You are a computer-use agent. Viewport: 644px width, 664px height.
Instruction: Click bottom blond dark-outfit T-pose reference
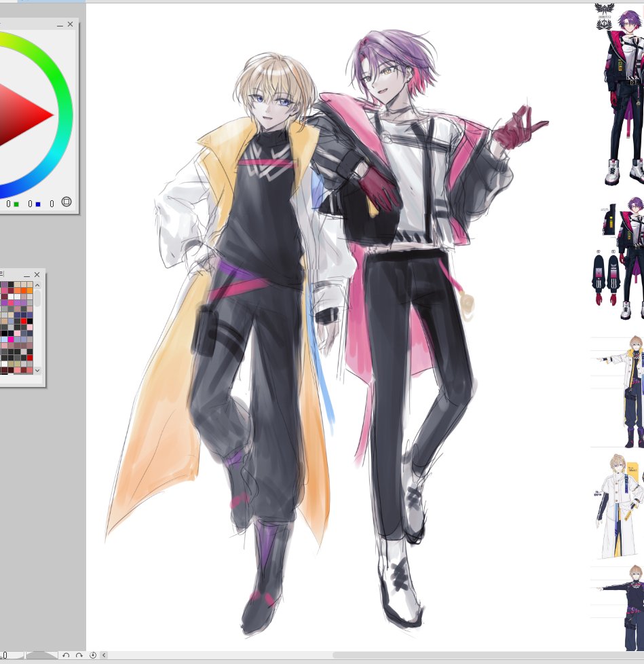tap(619, 608)
